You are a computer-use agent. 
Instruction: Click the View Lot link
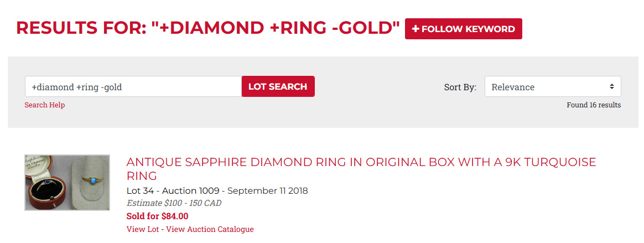click(143, 229)
